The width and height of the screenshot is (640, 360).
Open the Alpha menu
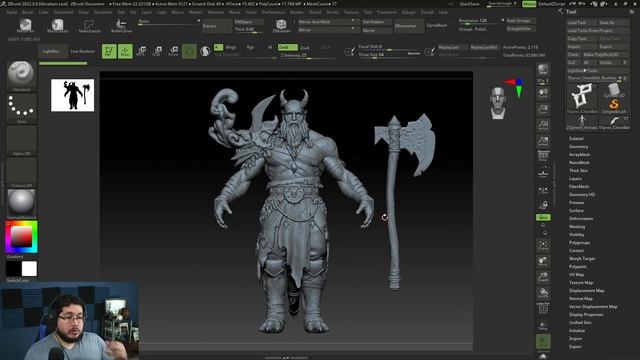(x=12, y=12)
